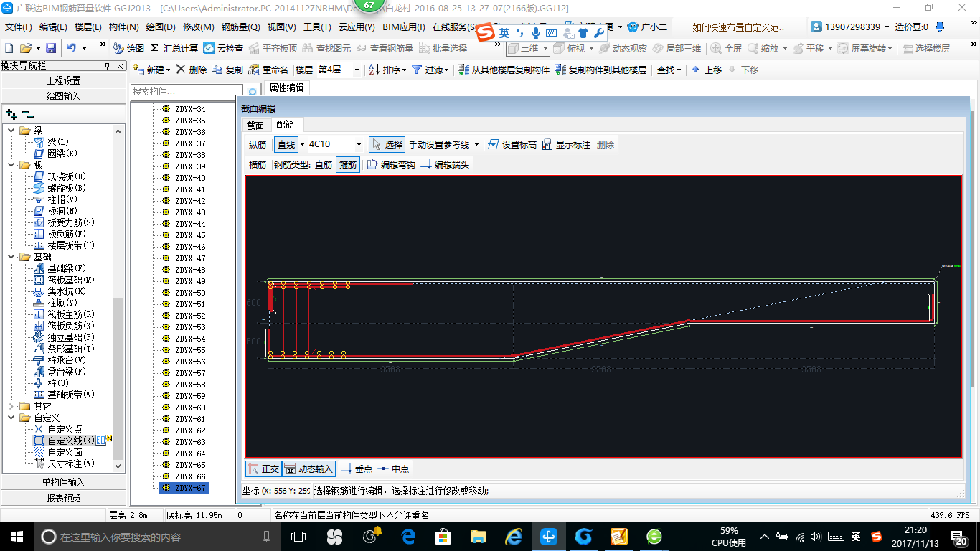Switch to the 截面 tab
980x551 pixels.
click(255, 125)
